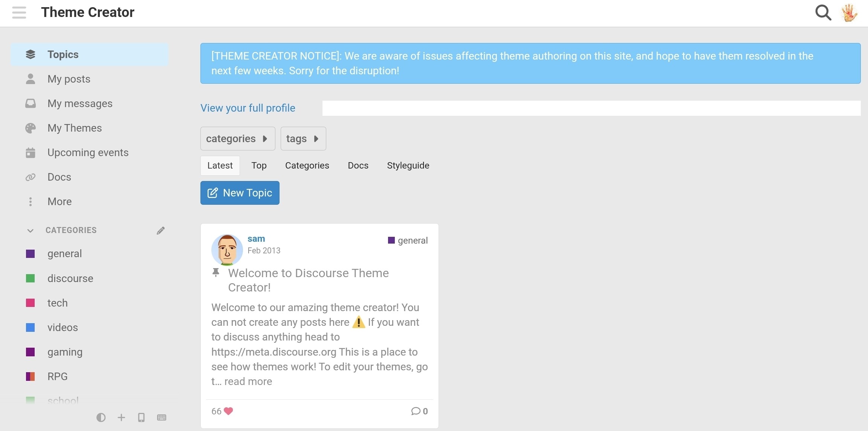Expand the tags dropdown filter
The width and height of the screenshot is (868, 431).
303,139
